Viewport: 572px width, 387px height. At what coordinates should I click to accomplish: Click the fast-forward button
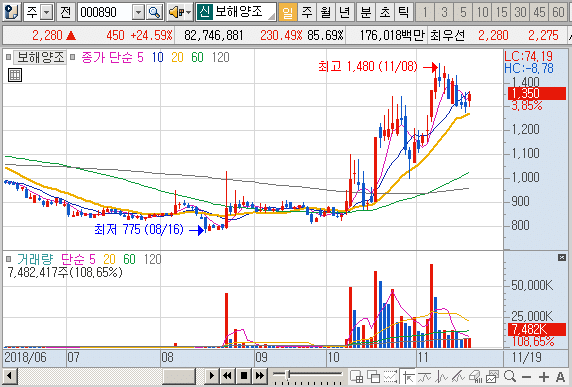tap(259, 376)
